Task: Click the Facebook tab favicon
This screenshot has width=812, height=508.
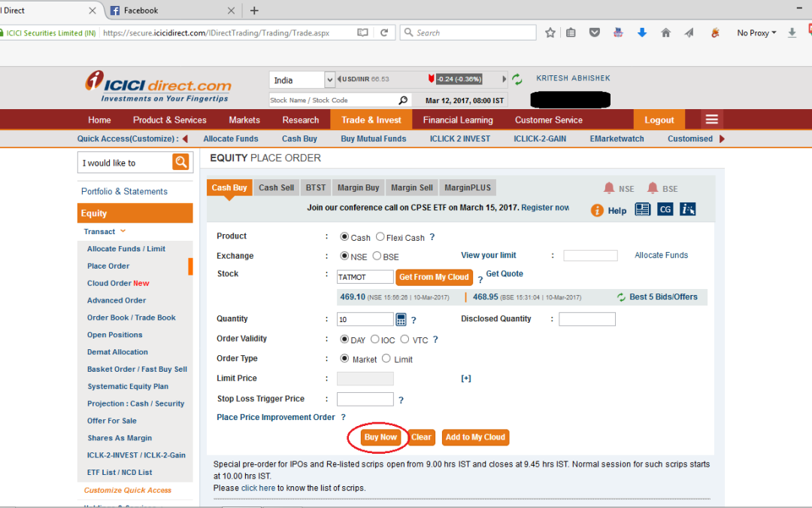Action: (115, 11)
